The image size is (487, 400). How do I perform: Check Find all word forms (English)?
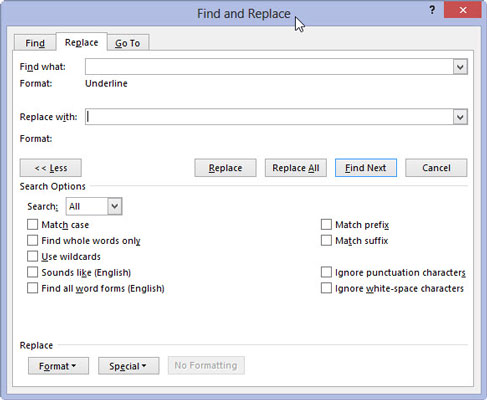pyautogui.click(x=32, y=288)
